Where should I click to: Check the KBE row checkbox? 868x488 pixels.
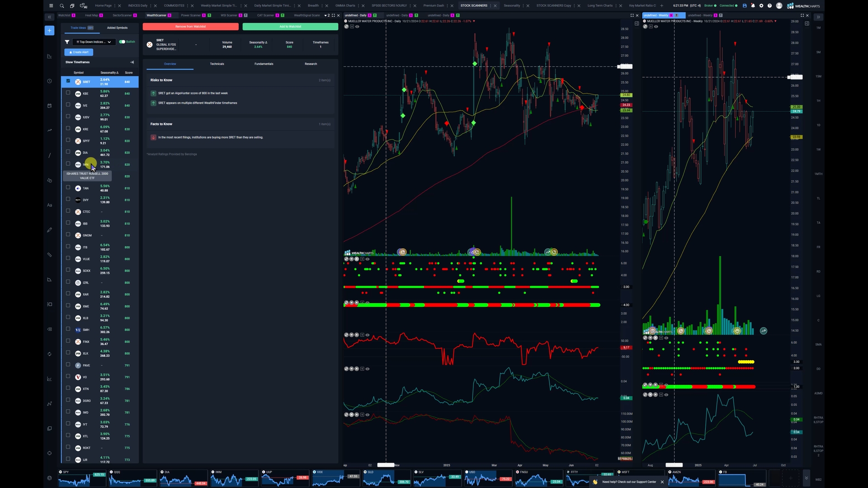pyautogui.click(x=68, y=93)
